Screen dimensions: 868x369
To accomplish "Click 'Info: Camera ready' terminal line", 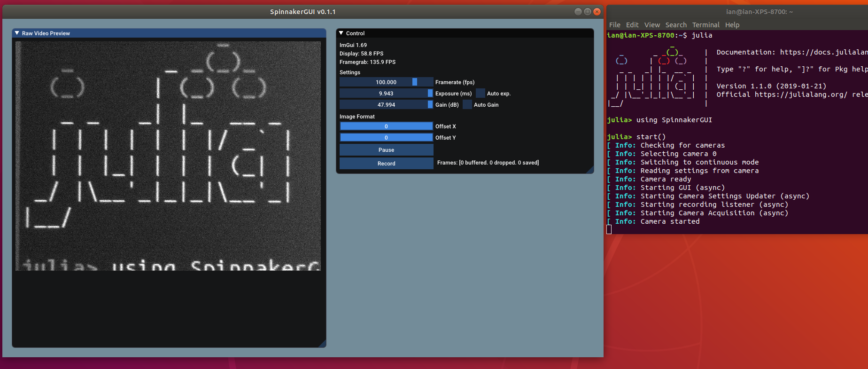I will [649, 179].
